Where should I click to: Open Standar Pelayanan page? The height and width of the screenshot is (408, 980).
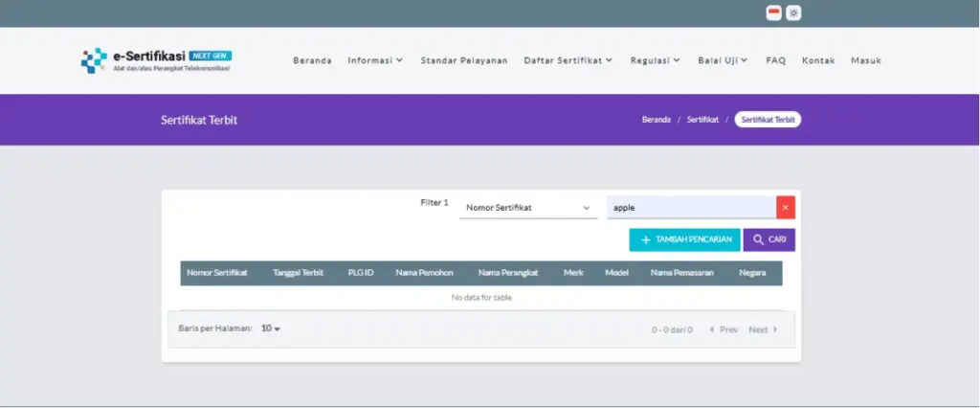coord(464,60)
